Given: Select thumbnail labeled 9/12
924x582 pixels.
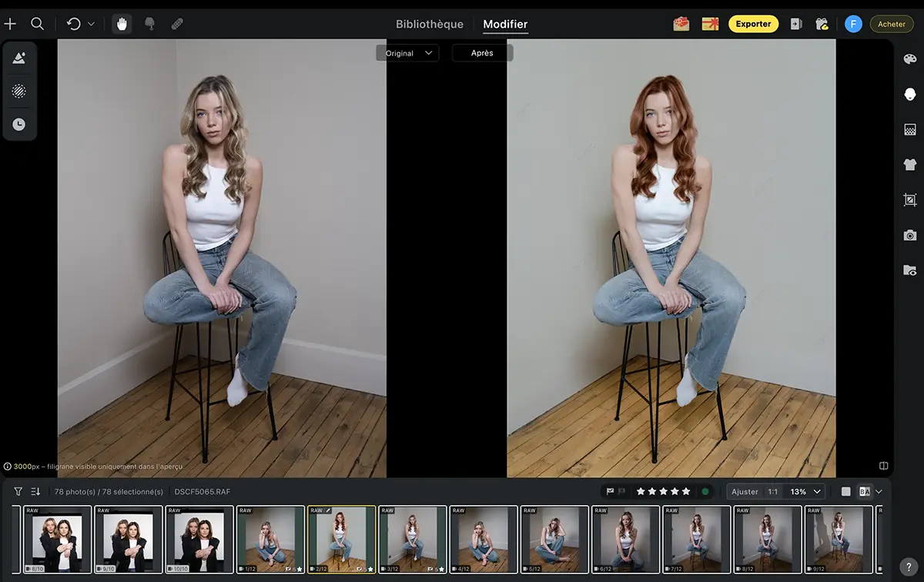Looking at the screenshot, I should click(839, 540).
